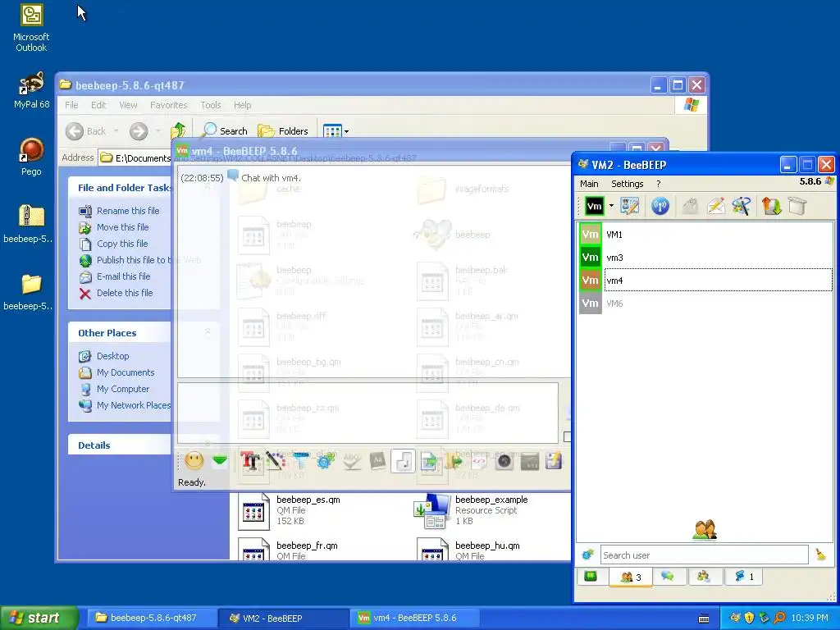Click blue filter funnel icon in vm4 chat
Image resolution: width=840 pixels, height=630 pixels.
pos(300,461)
